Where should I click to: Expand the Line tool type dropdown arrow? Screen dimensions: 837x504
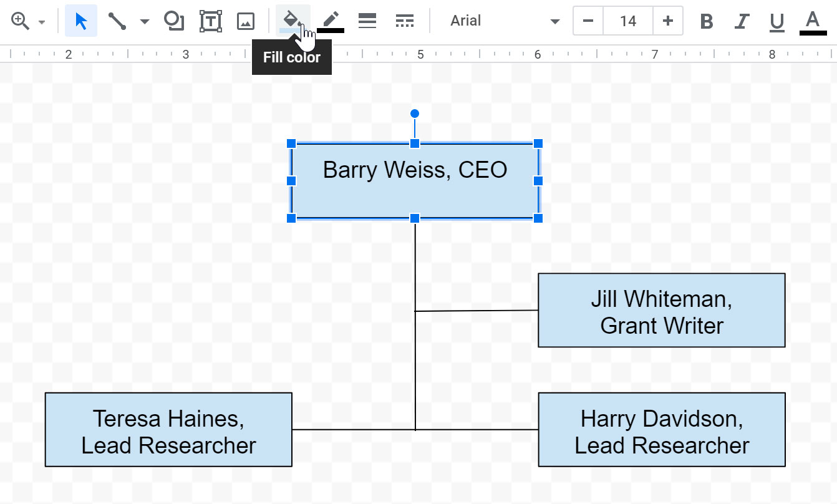click(x=145, y=22)
